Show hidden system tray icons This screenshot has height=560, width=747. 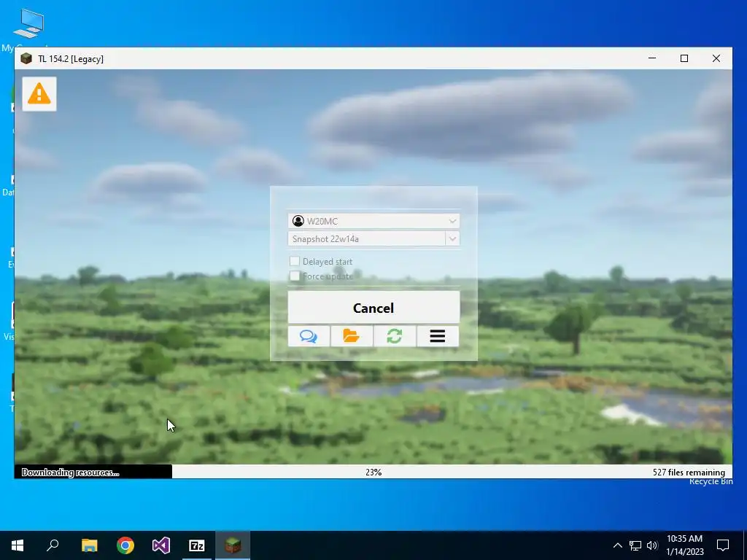tap(617, 545)
